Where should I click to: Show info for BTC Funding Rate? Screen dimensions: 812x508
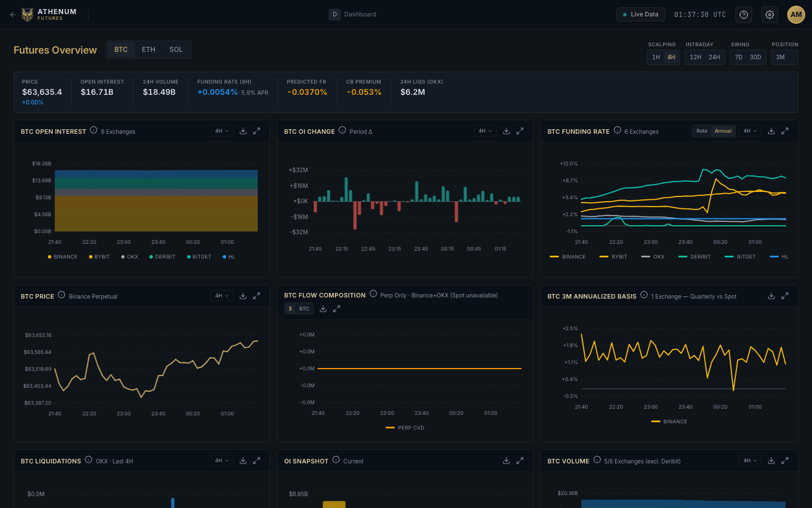(x=617, y=130)
